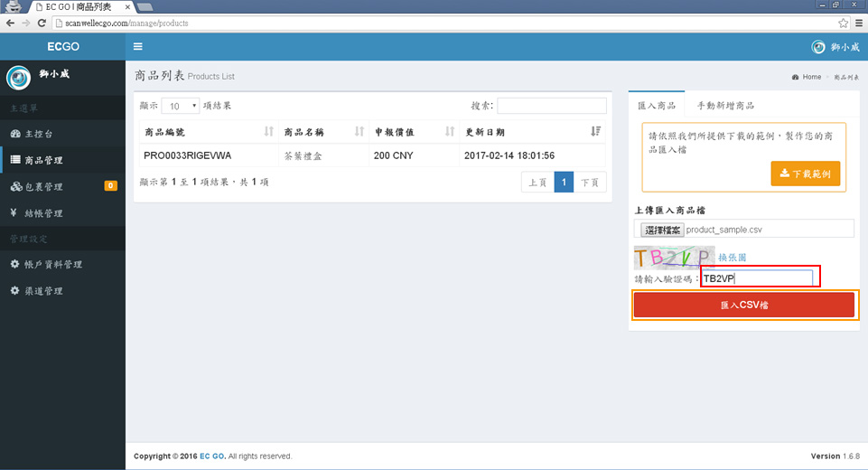This screenshot has width=868, height=470.
Task: Sort the 申報價值 column
Action: coord(449,132)
